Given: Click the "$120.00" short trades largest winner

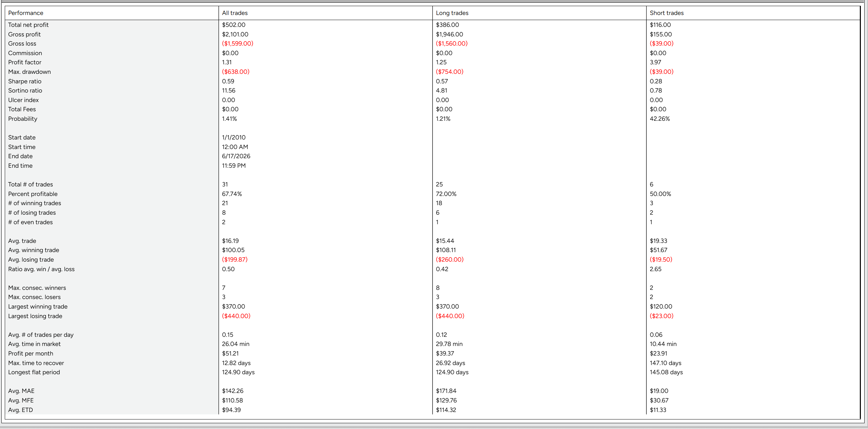Looking at the screenshot, I should (661, 307).
